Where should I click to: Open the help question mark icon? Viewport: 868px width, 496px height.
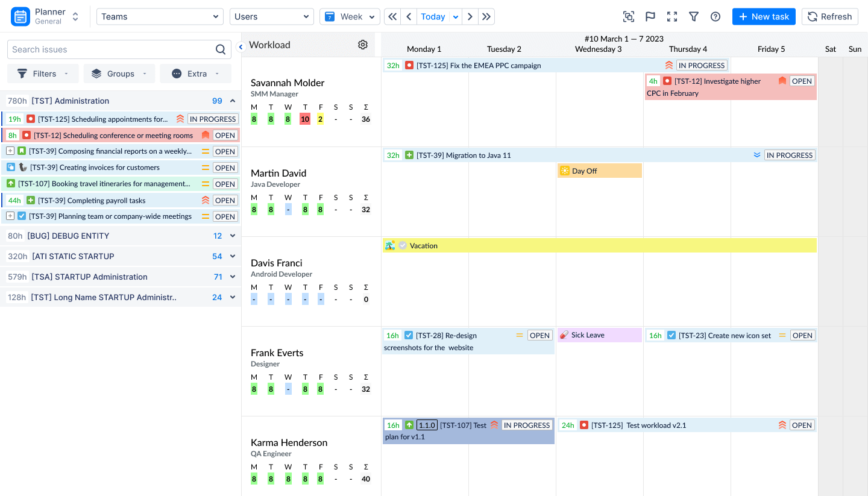pyautogui.click(x=715, y=16)
